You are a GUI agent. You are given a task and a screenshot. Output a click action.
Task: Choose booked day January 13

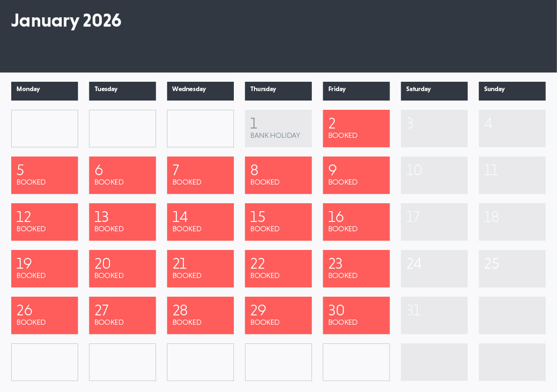[x=123, y=222]
